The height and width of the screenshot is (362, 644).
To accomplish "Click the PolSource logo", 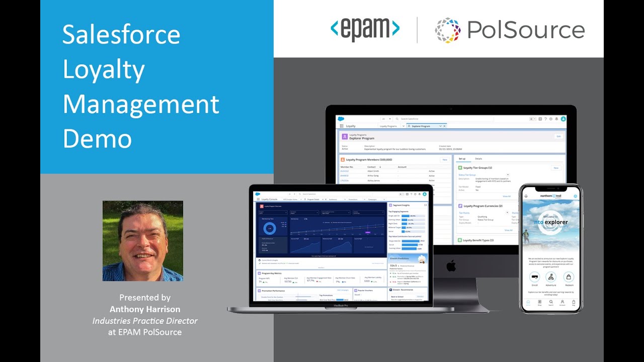I will click(x=510, y=30).
